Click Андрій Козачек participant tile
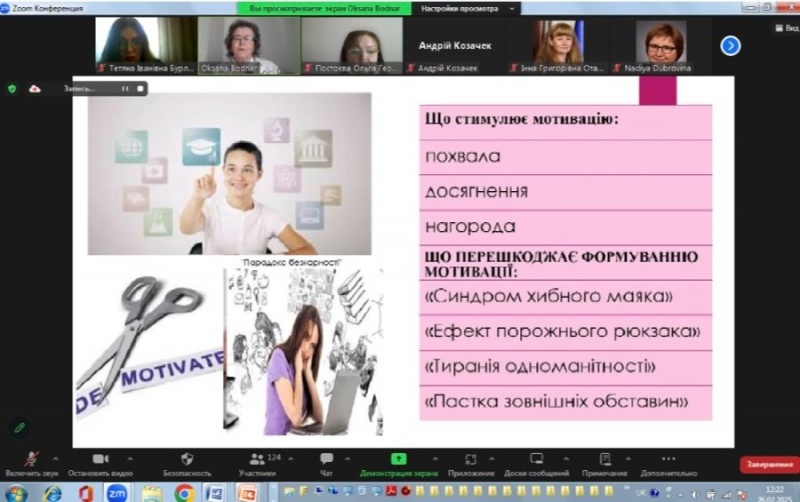Image resolution: width=800 pixels, height=502 pixels. tap(445, 45)
